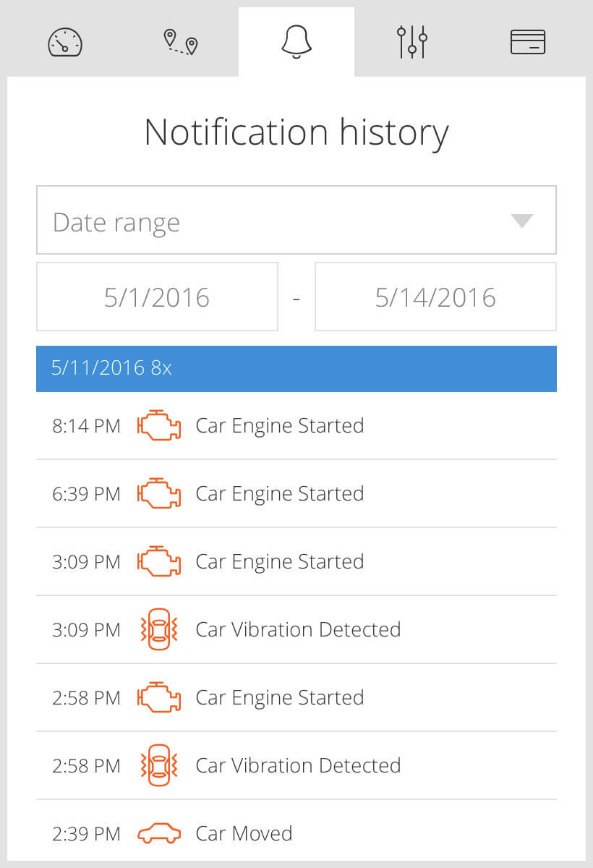Click the Date range dropdown arrow

521,221
